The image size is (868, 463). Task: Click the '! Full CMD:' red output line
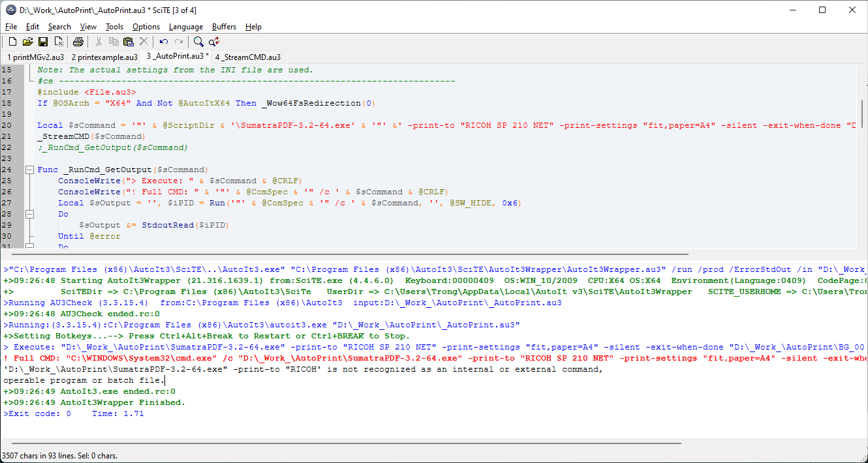[435, 358]
